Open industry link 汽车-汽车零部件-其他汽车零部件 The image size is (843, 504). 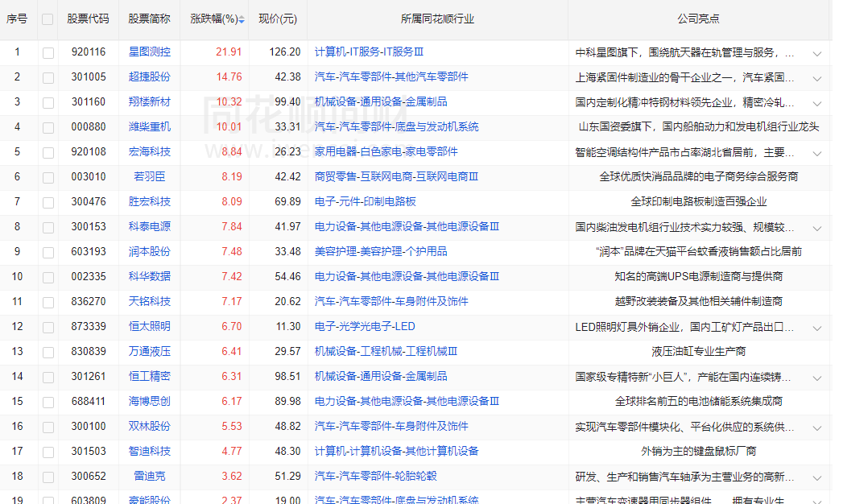click(x=391, y=76)
